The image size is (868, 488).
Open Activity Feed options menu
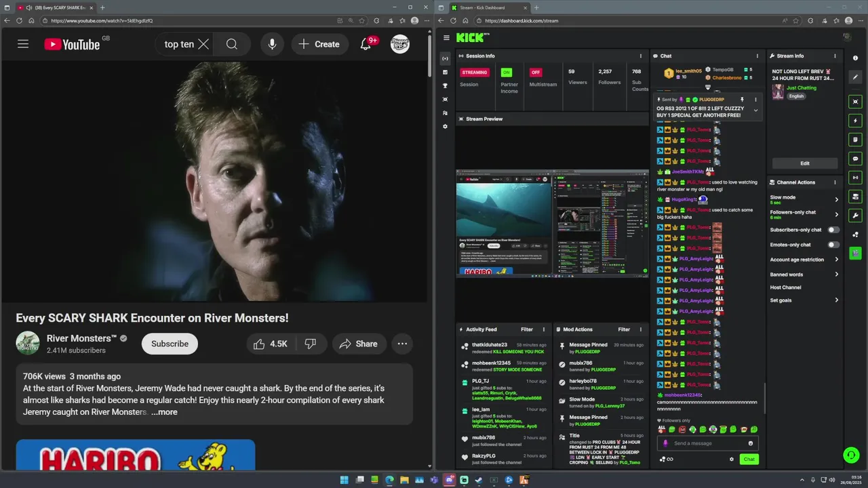(x=543, y=329)
